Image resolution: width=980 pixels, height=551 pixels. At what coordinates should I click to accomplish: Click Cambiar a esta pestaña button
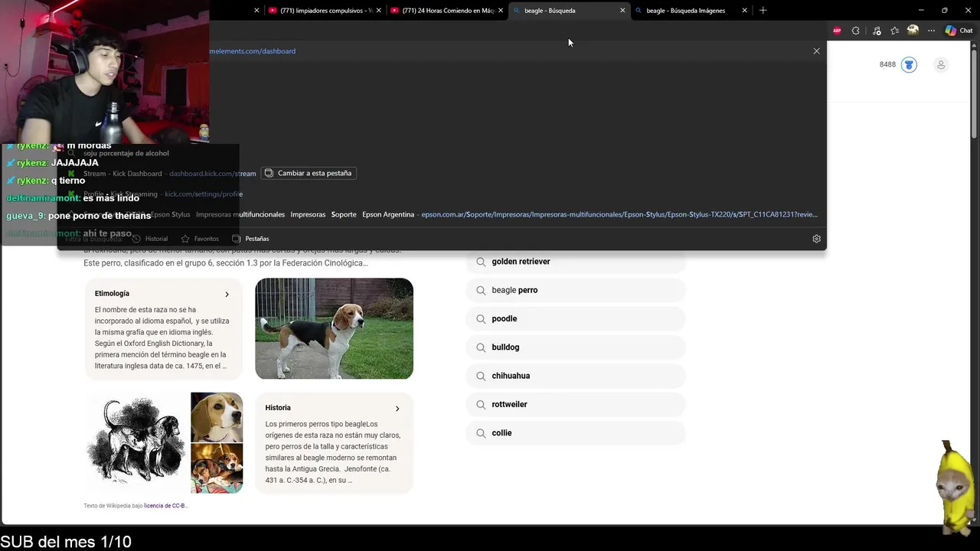click(308, 173)
